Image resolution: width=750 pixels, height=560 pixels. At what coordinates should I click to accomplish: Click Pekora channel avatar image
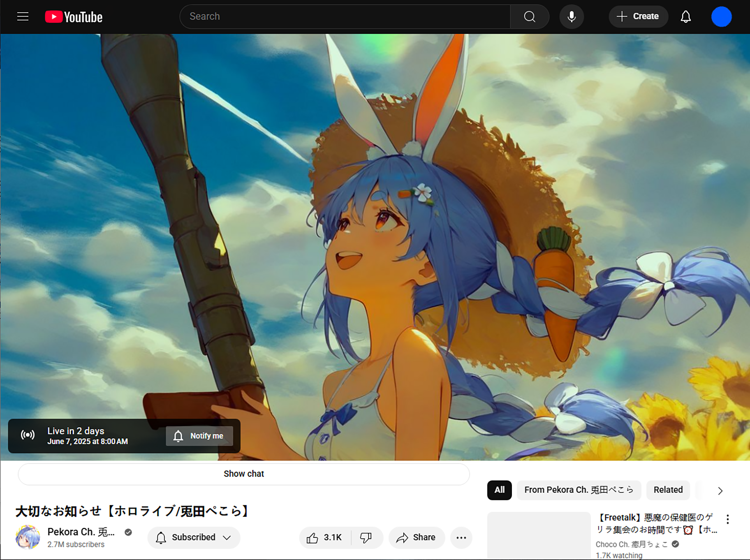tap(28, 537)
